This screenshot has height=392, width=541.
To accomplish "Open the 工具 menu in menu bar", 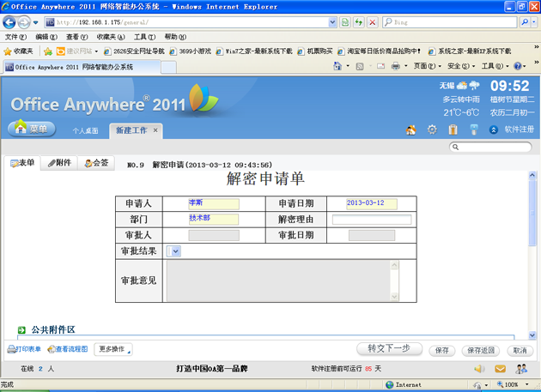I will tap(144, 37).
